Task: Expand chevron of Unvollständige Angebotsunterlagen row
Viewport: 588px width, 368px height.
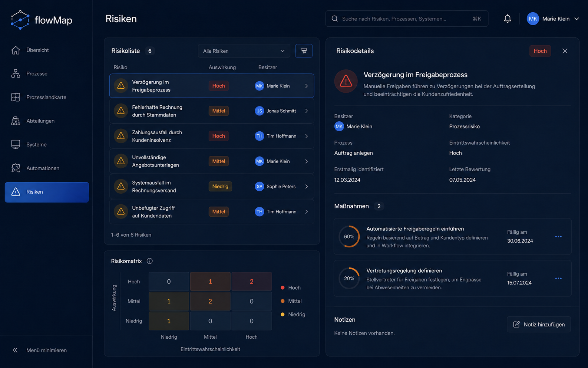Action: click(307, 161)
